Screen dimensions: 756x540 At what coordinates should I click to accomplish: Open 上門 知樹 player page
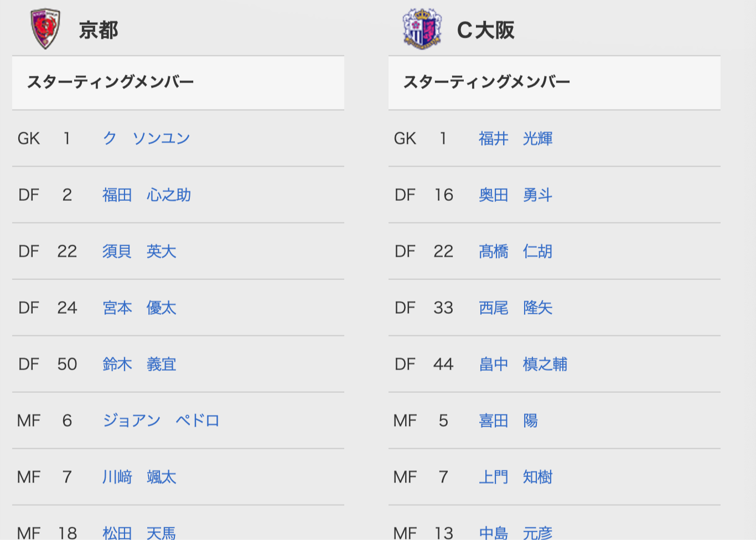click(x=516, y=477)
